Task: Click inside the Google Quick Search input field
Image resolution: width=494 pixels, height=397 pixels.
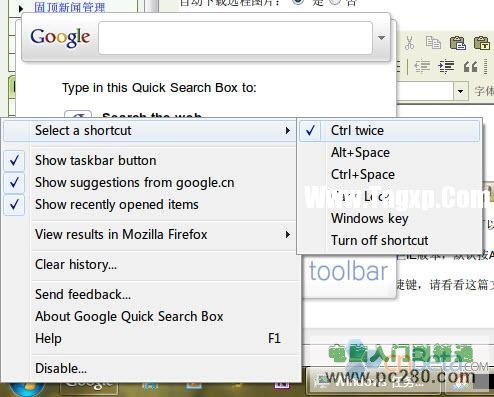Action: point(235,38)
